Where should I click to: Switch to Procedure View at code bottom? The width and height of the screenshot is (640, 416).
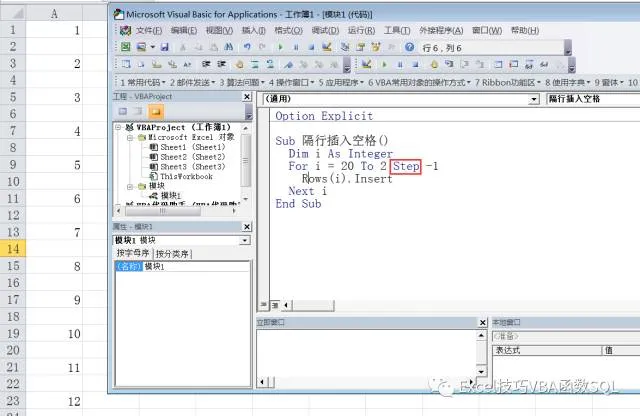tap(263, 305)
